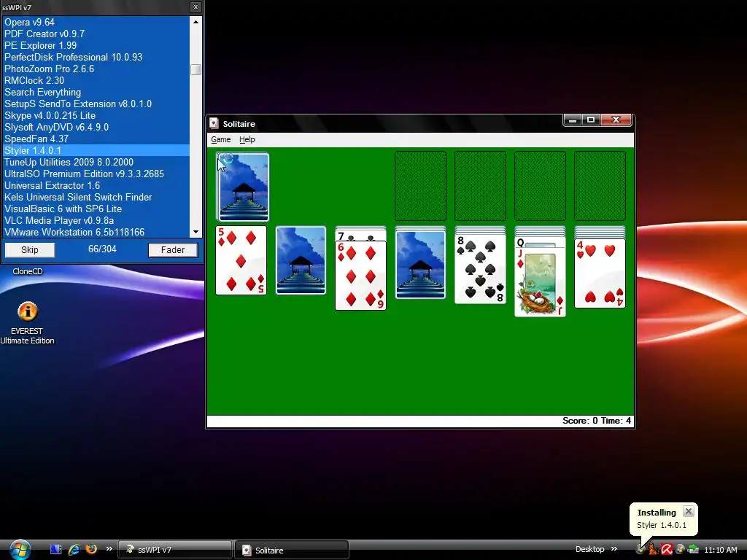Open the Windows Start orb
747x560 pixels.
pos(20,550)
